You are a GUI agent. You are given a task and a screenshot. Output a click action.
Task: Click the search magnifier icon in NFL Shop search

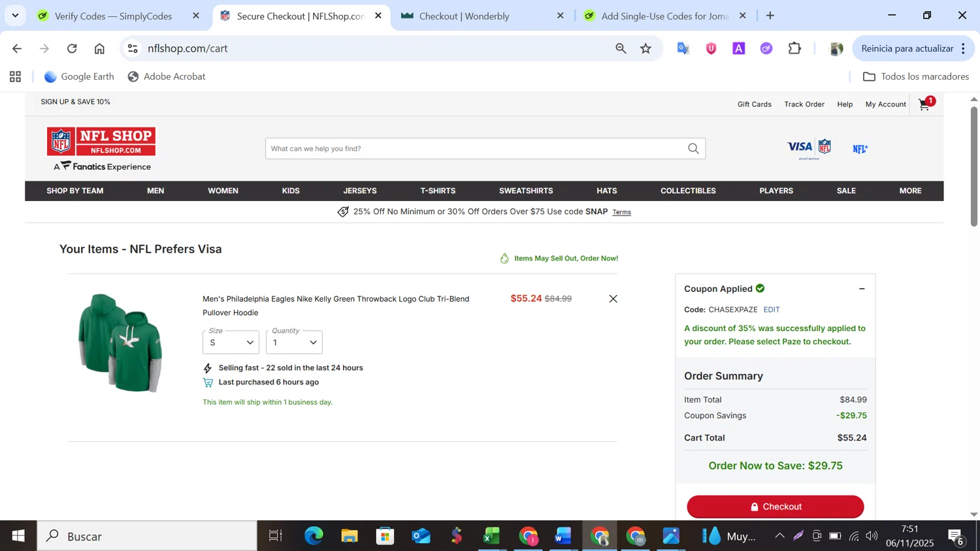693,149
